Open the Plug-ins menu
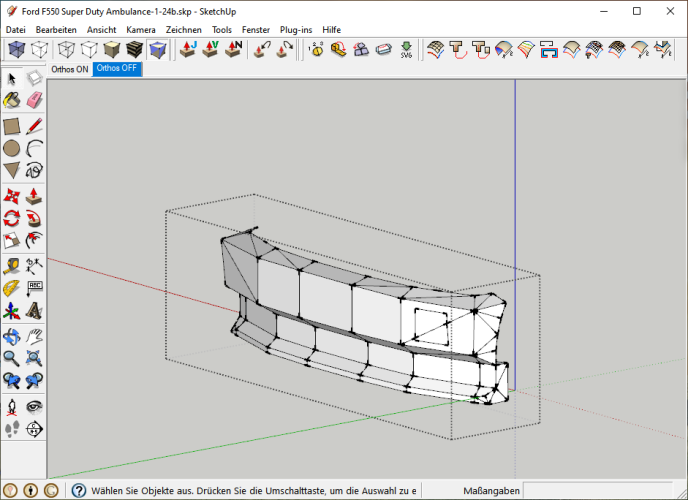 click(296, 30)
